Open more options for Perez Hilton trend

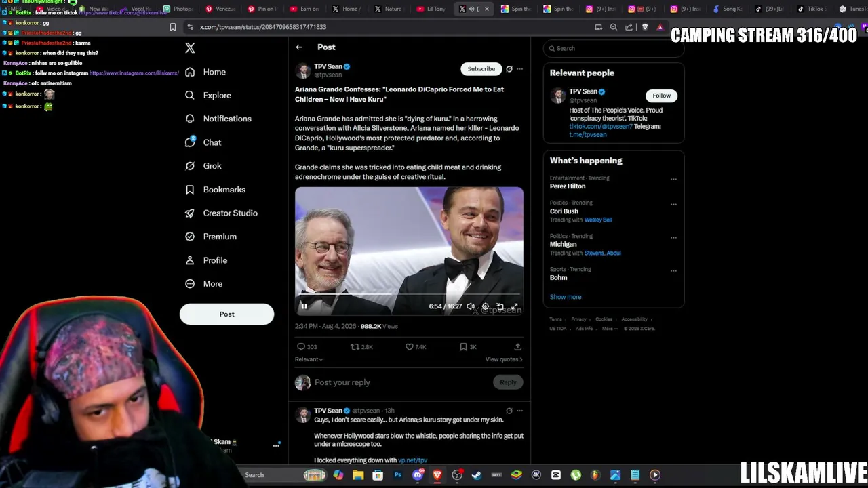(x=673, y=180)
